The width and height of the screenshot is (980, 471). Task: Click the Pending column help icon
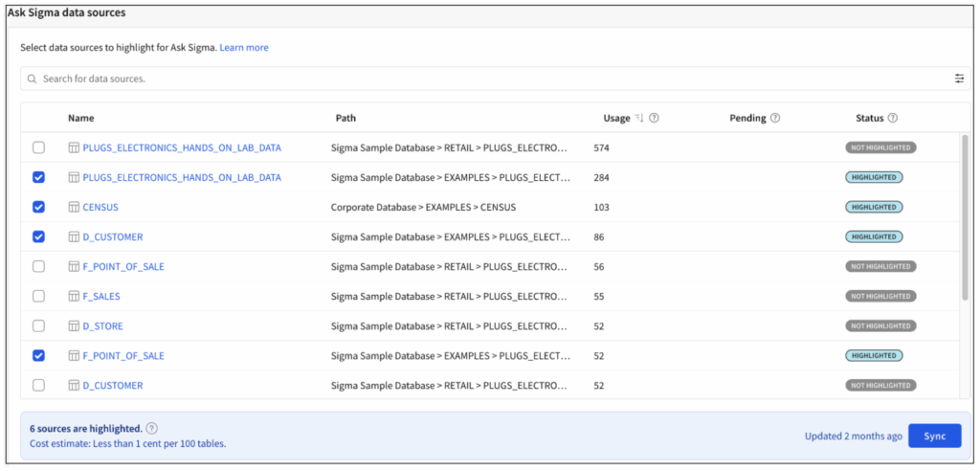point(775,119)
